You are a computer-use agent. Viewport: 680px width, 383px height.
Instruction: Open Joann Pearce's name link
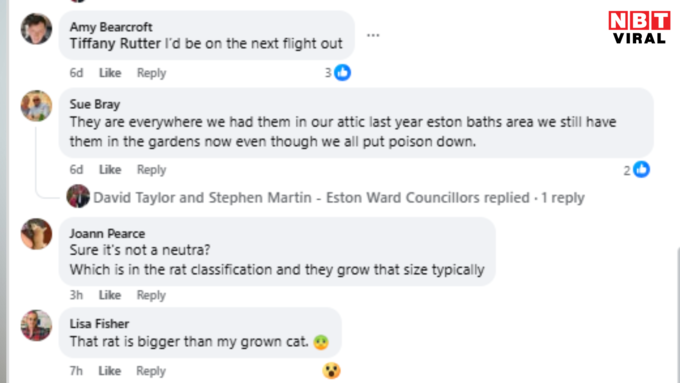tap(107, 233)
